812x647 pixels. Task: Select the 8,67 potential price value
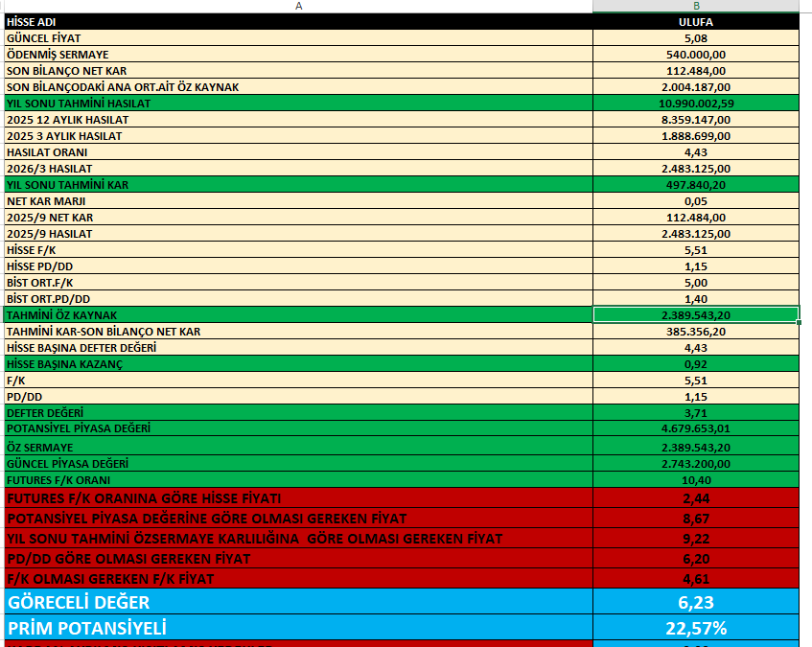tap(696, 519)
